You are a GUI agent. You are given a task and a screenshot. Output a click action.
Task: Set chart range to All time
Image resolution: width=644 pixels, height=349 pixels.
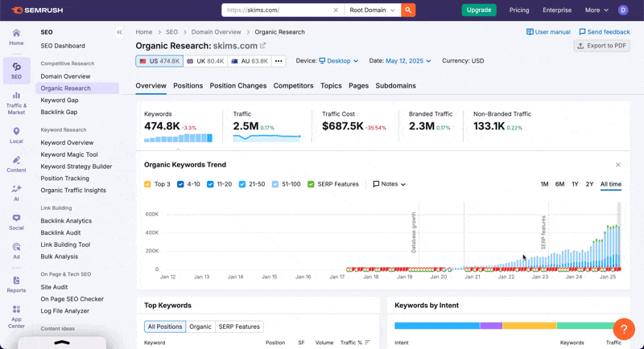coord(611,184)
